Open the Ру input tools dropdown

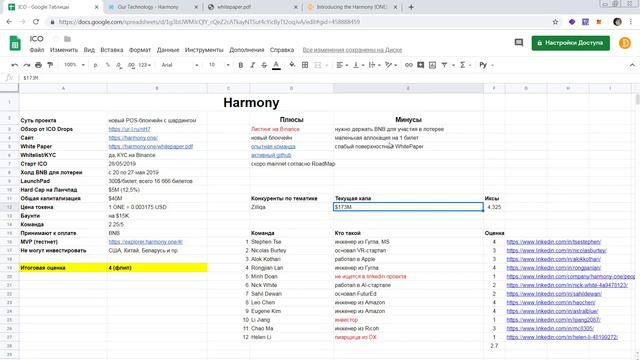[x=486, y=65]
